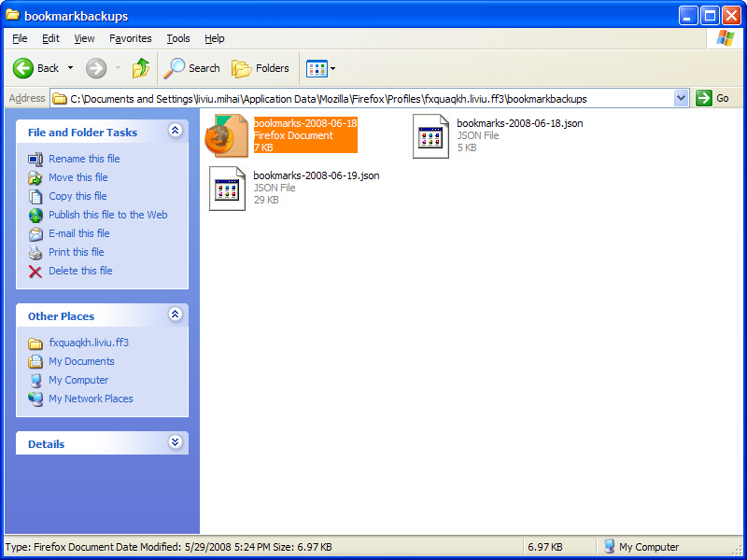Click Delete this file link
747x560 pixels.
(x=80, y=271)
